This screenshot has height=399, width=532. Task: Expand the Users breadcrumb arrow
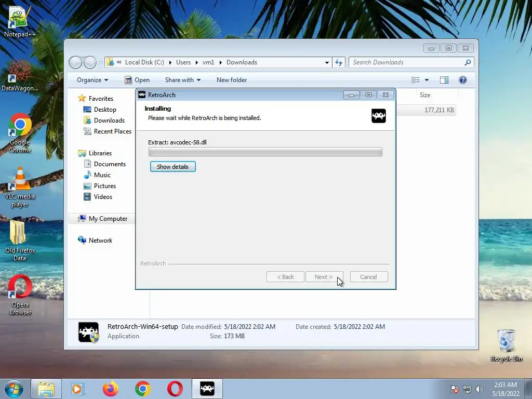click(196, 62)
